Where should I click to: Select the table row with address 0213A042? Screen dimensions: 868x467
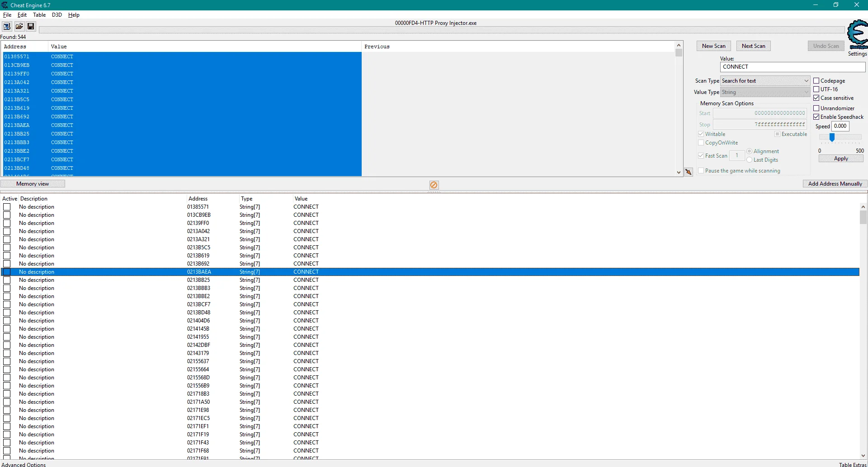tap(430, 231)
